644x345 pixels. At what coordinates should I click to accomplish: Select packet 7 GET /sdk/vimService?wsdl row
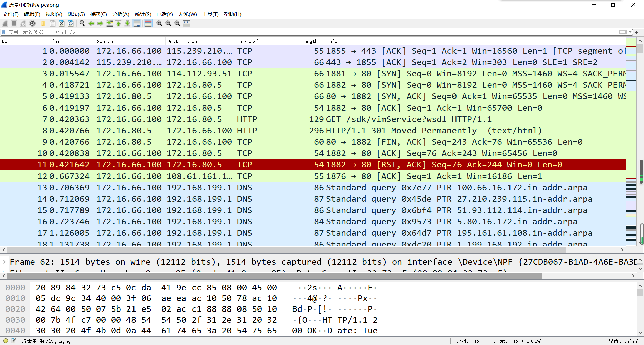(302, 119)
